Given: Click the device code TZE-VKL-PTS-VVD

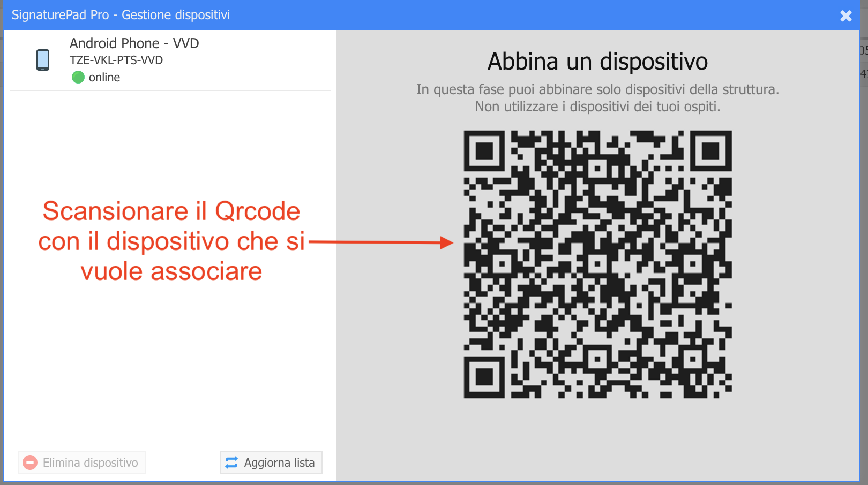Looking at the screenshot, I should [116, 60].
